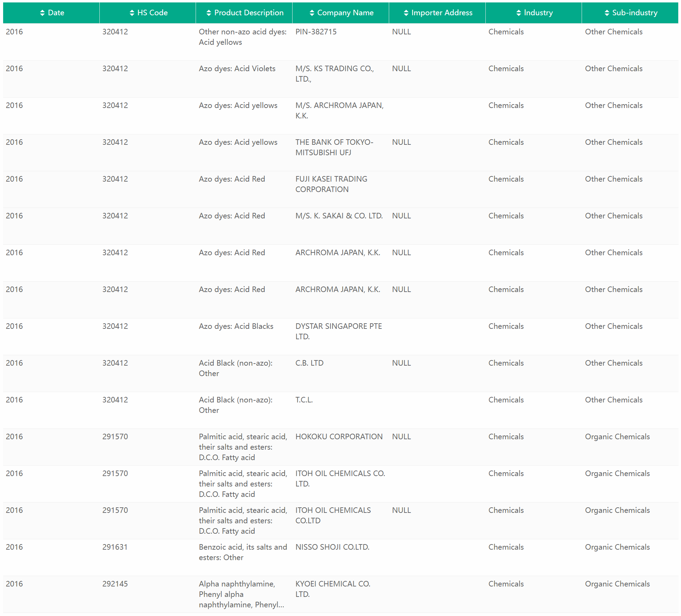Select Azo dyes: Acid Violets description

237,68
